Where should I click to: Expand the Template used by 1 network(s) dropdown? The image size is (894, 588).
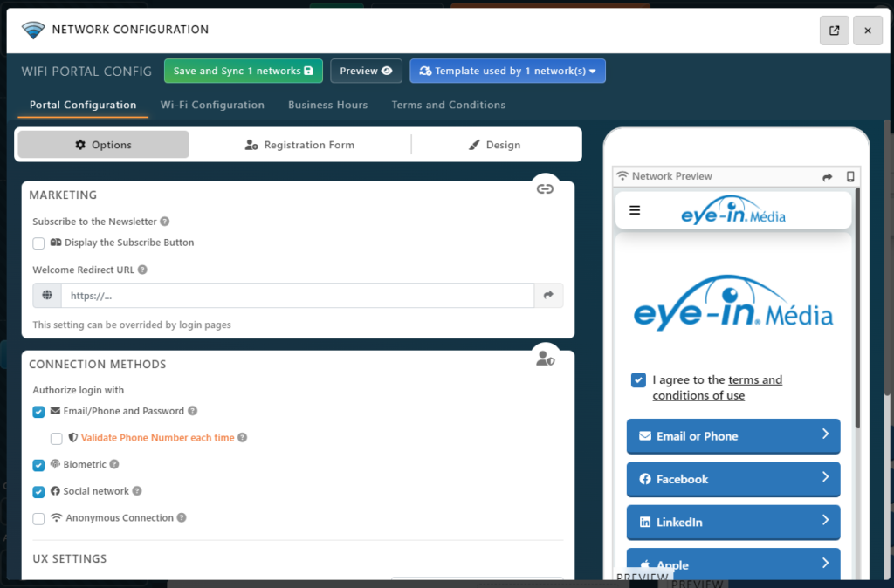pyautogui.click(x=507, y=71)
